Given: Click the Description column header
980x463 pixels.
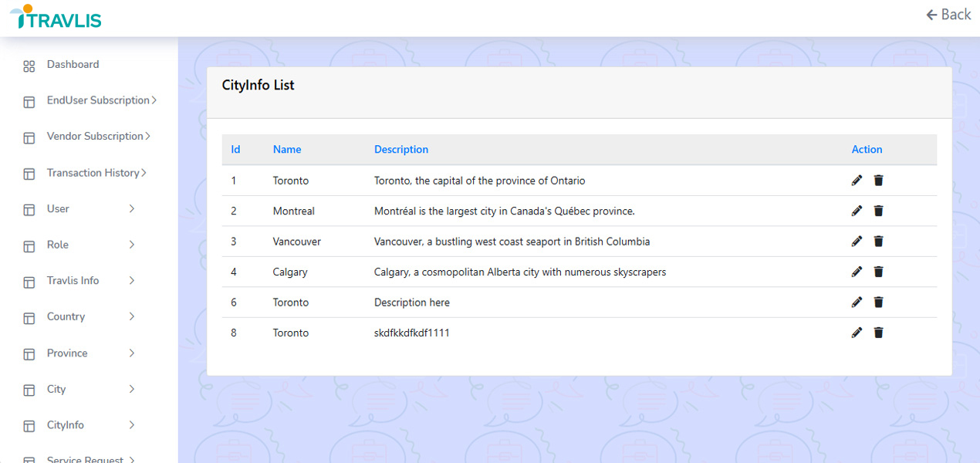Looking at the screenshot, I should click(401, 150).
